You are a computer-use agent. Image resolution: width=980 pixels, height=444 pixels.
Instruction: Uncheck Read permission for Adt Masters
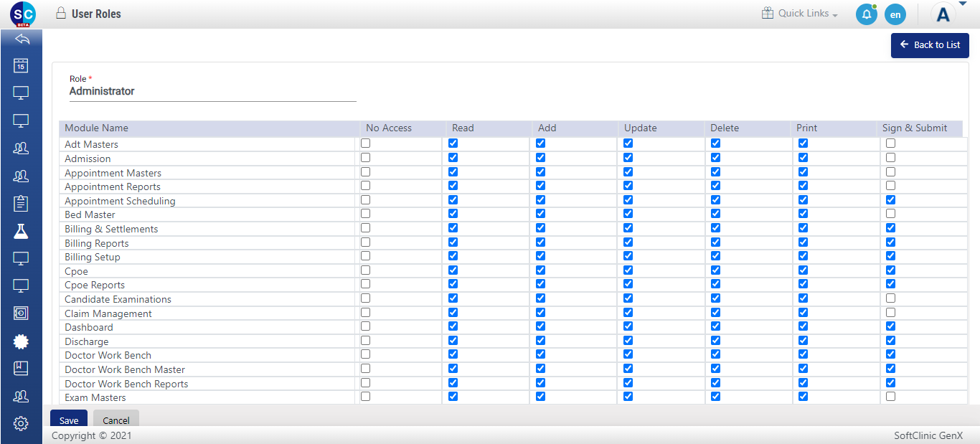453,143
